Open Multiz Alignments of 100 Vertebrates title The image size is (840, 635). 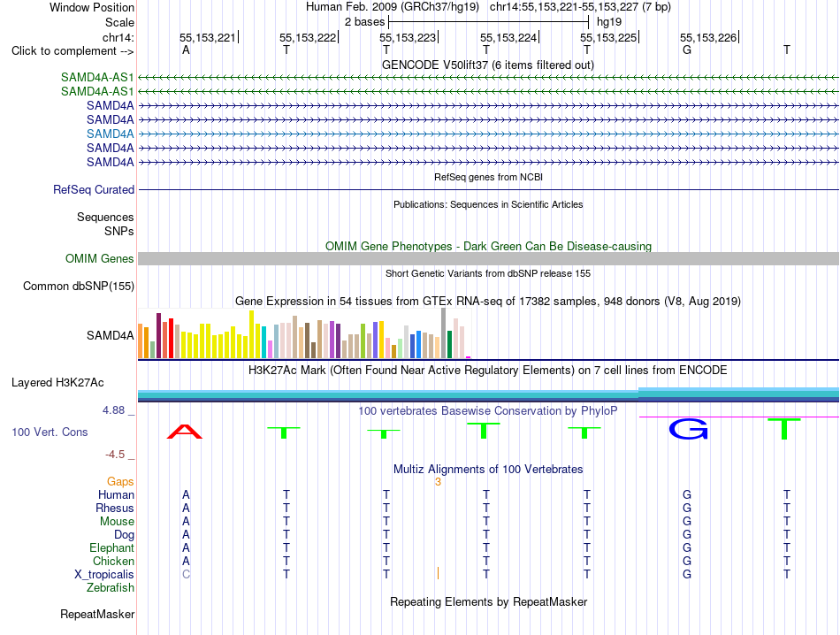click(x=488, y=470)
